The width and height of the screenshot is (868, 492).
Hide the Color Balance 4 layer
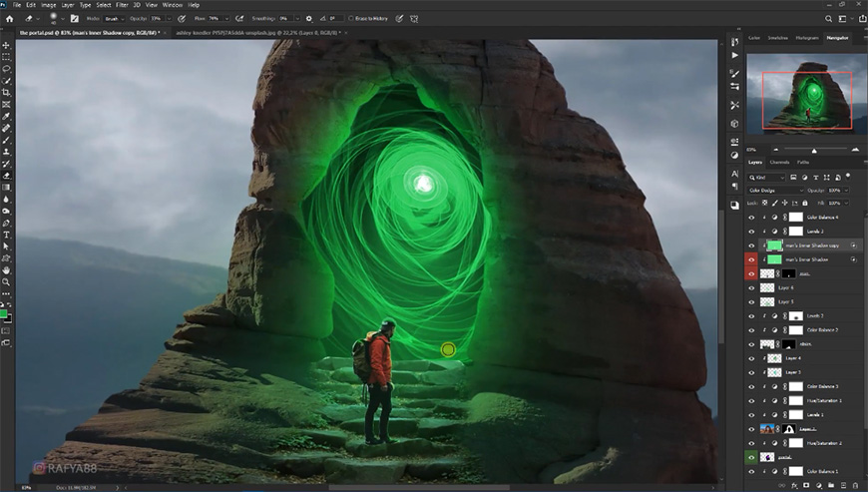751,218
